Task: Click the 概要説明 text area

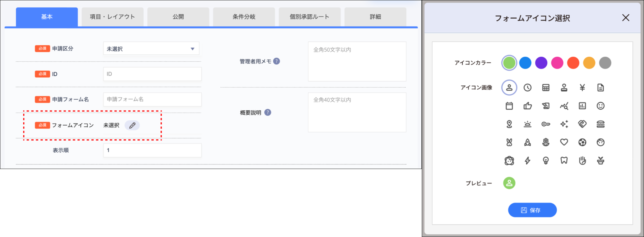Action: 357,112
